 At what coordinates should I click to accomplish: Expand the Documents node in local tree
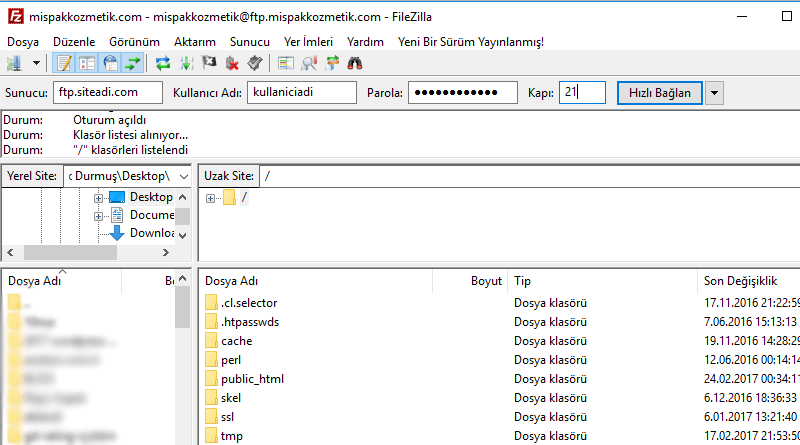[98, 216]
